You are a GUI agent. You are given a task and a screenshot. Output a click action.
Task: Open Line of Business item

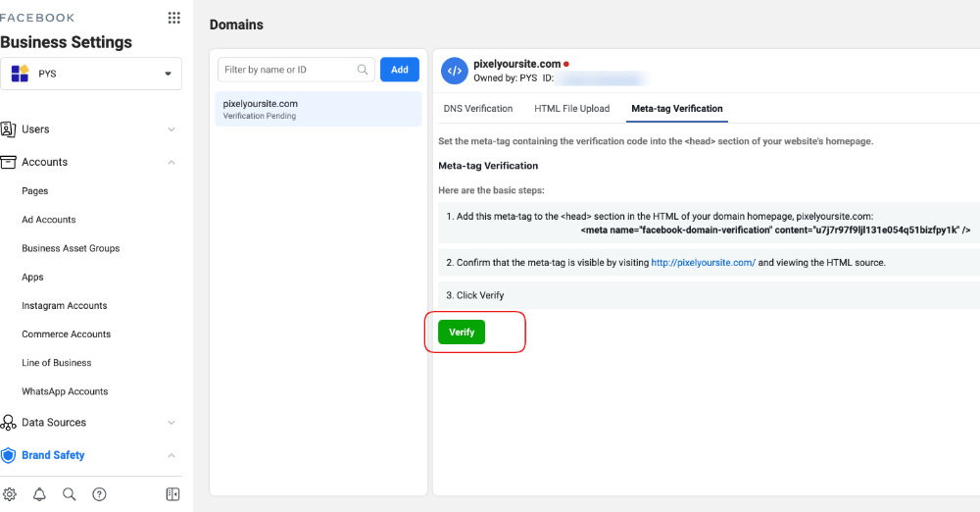tap(56, 363)
